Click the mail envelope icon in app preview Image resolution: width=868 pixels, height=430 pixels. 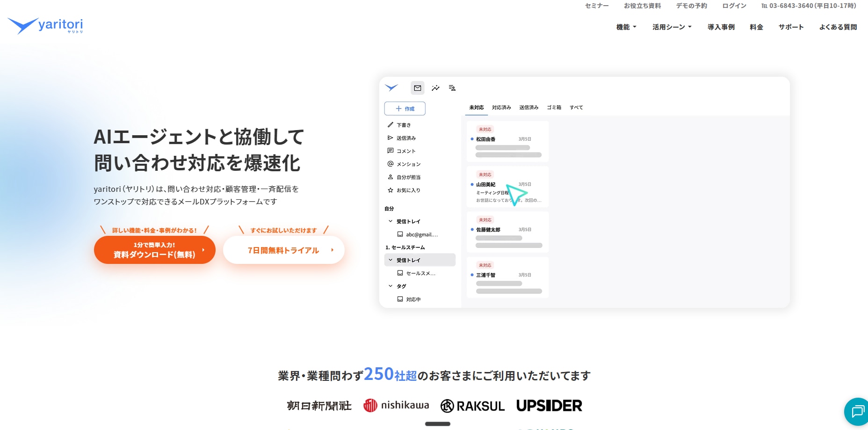click(x=418, y=88)
